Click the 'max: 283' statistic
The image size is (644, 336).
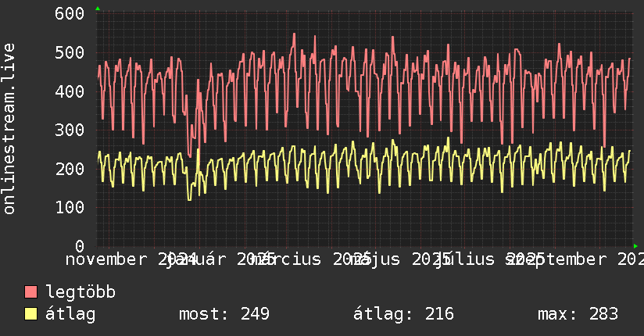[x=578, y=314]
